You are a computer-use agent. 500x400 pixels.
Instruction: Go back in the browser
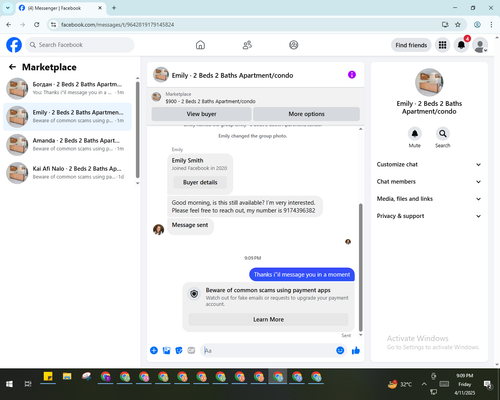[9, 25]
